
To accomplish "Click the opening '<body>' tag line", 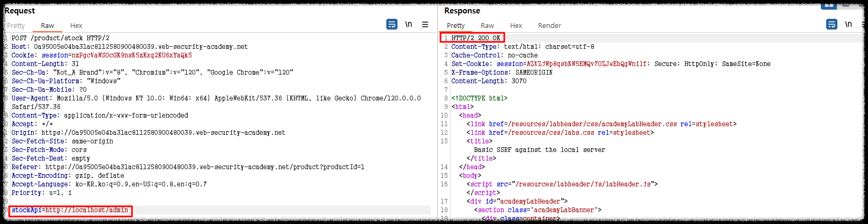I will [x=470, y=176].
